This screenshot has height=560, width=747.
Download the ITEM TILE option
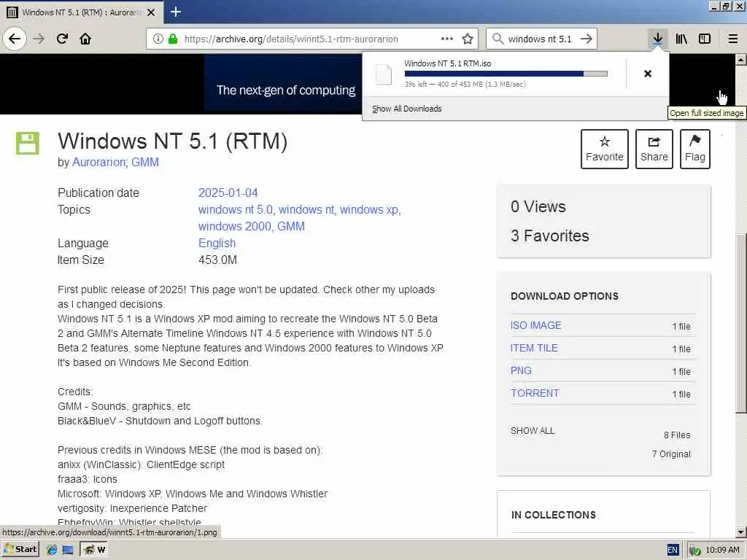click(x=534, y=348)
